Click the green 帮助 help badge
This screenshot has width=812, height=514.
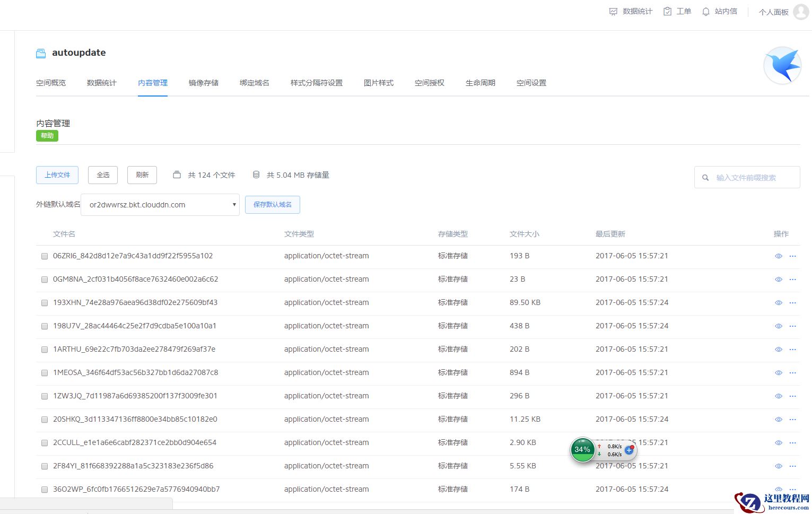tap(47, 136)
